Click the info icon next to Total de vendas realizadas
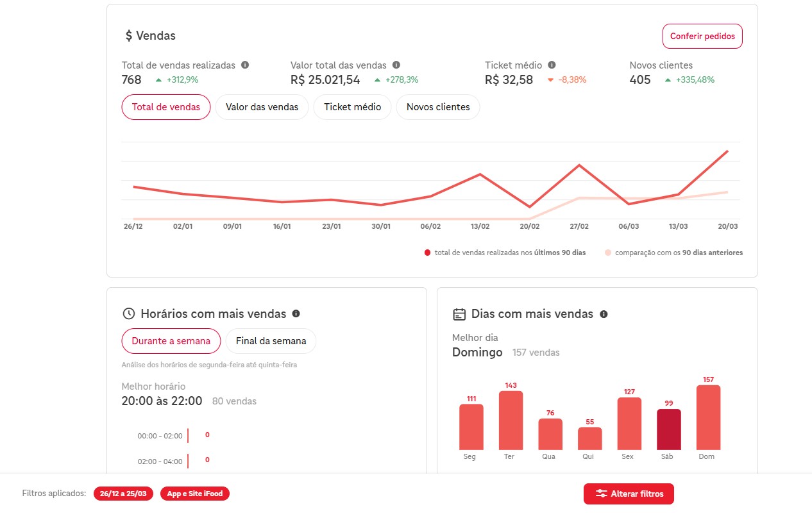Image resolution: width=812 pixels, height=516 pixels. pos(244,64)
